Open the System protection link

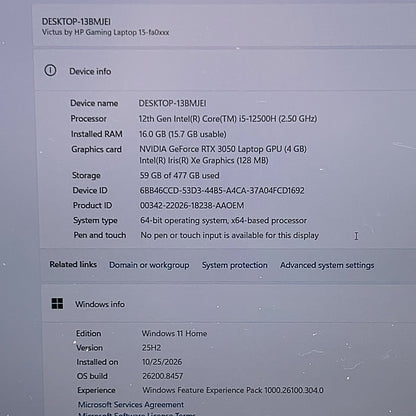tap(234, 265)
